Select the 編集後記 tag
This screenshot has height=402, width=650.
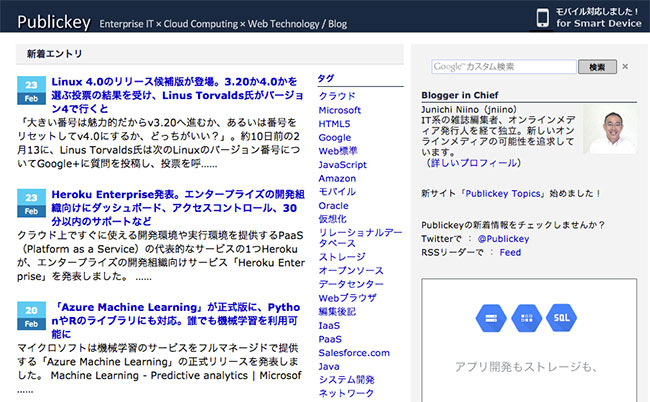pyautogui.click(x=337, y=312)
